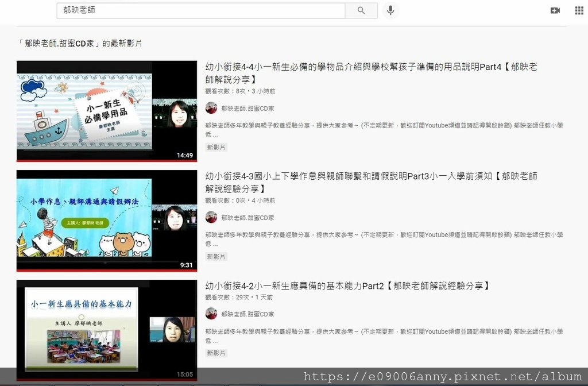Play the 小學作息 thumbnail with duration 9:31
The width and height of the screenshot is (588, 386).
coord(107,221)
